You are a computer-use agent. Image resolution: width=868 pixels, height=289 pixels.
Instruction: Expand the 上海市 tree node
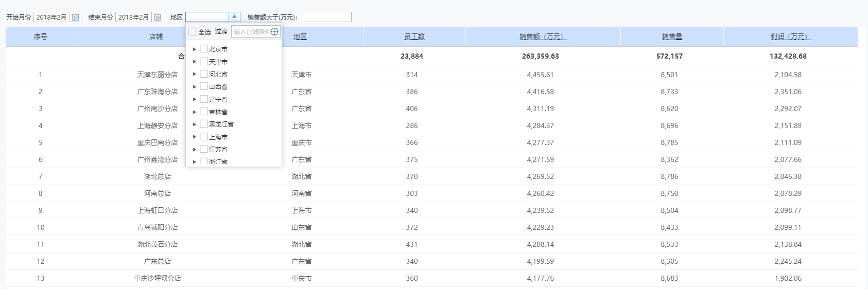click(194, 137)
